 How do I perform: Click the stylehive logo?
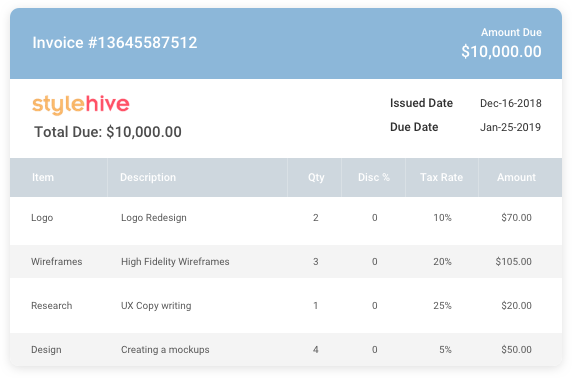[81, 105]
